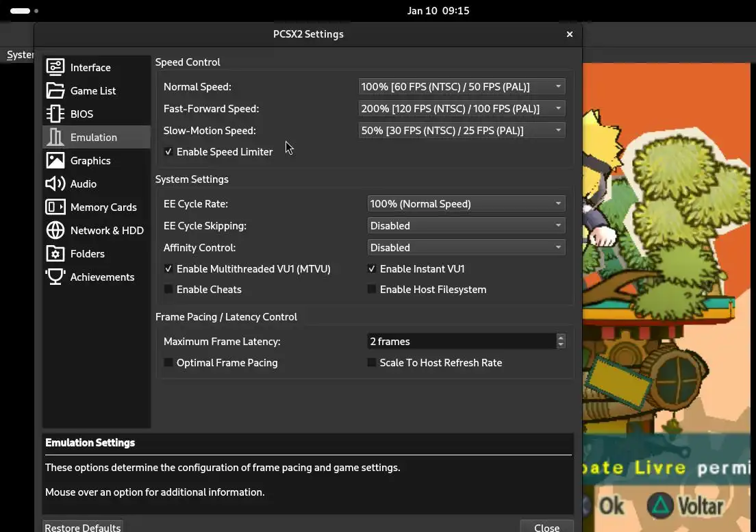Open the clock showing Jan 10 09:15
Screen dimensions: 756x532
[x=438, y=10]
